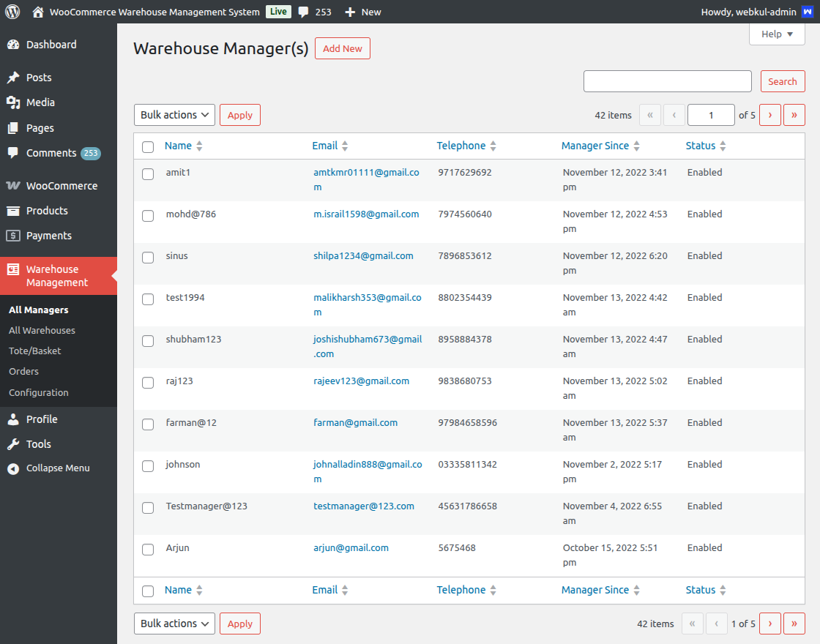Click the Pages icon in sidebar
This screenshot has width=820, height=644.
[x=13, y=128]
